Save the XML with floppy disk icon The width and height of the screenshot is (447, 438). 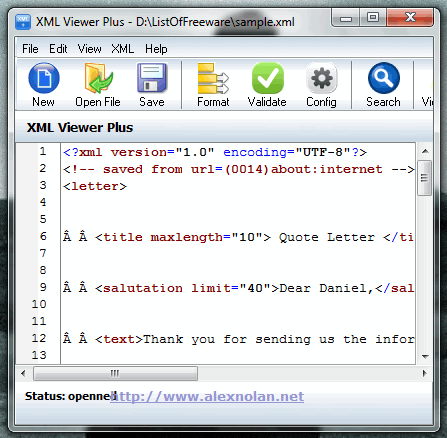point(152,78)
